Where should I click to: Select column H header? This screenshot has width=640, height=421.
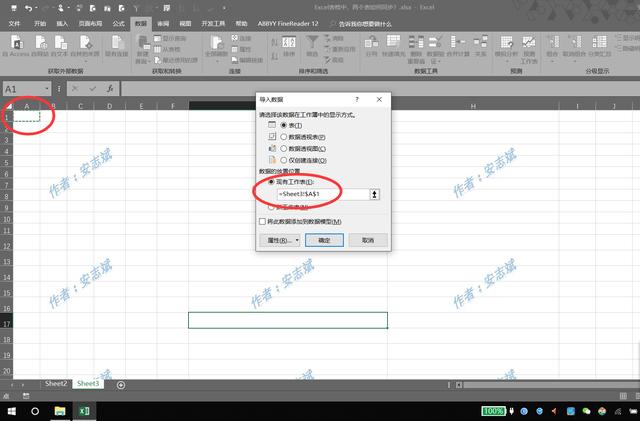(473, 106)
